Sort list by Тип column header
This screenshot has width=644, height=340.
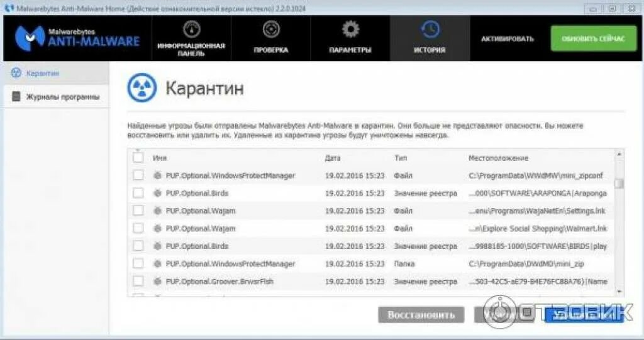(401, 158)
